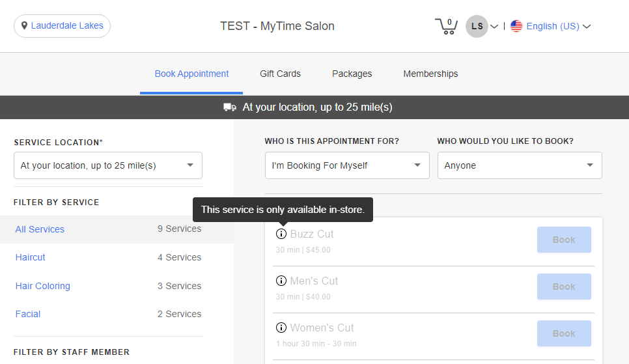The width and height of the screenshot is (629, 364).
Task: Go to the Memberships tab
Action: [430, 74]
